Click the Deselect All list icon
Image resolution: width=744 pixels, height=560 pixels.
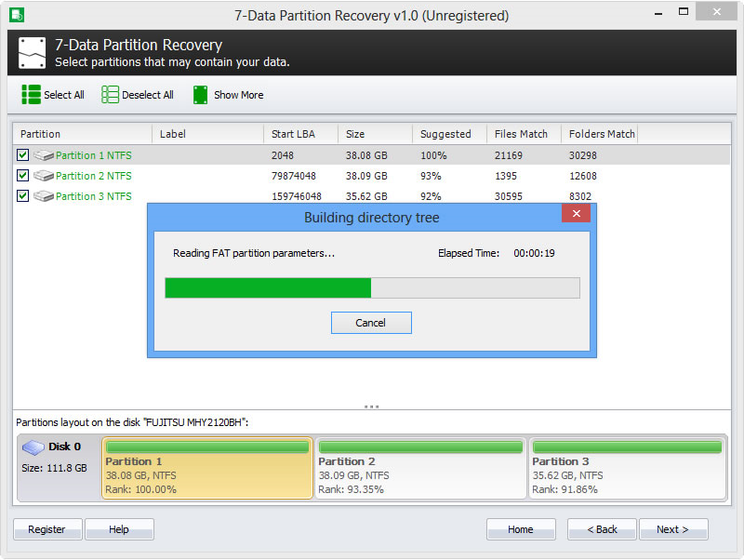tap(110, 95)
